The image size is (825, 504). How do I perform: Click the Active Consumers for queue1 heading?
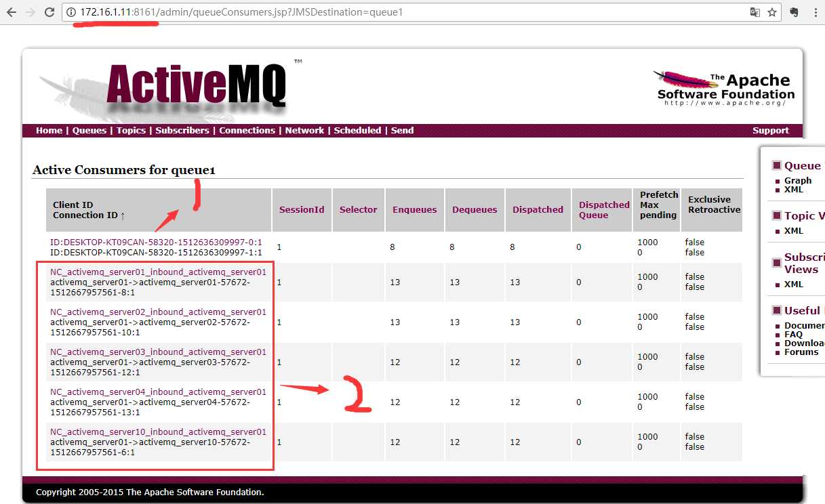pyautogui.click(x=123, y=170)
